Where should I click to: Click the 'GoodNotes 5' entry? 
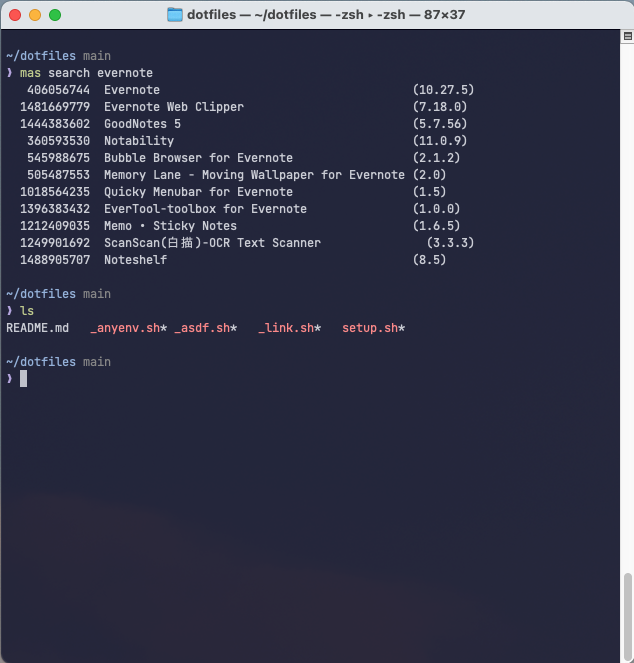pos(143,124)
